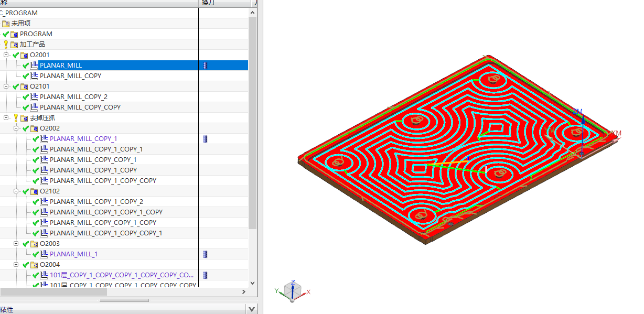Select PLANAR_MILL_COPY_1_COPY operation

point(93,170)
